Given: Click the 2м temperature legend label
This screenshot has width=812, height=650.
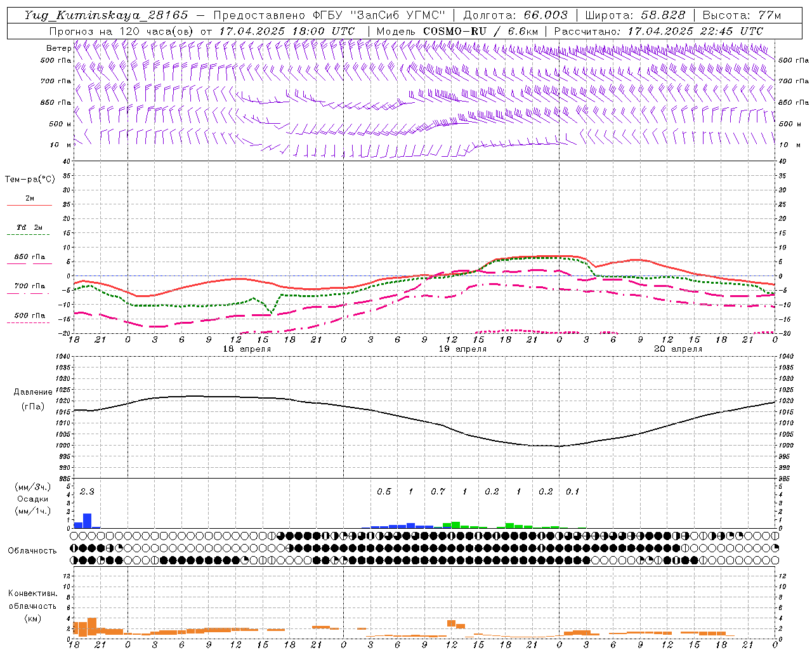Looking at the screenshot, I should pos(30,199).
